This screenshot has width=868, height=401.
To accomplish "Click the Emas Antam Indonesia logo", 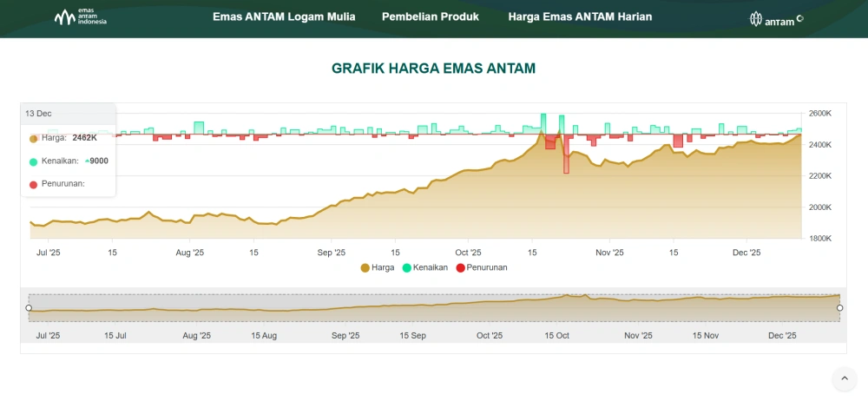I will click(x=81, y=17).
